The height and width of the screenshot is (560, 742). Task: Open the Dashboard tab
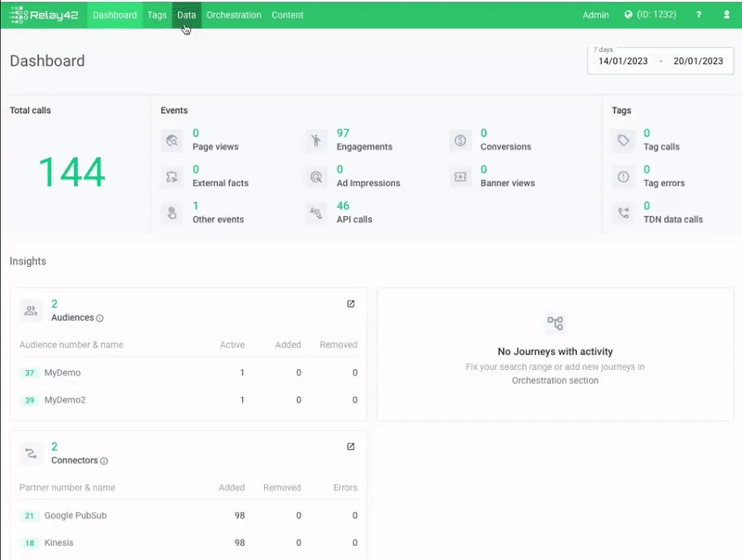(x=114, y=15)
